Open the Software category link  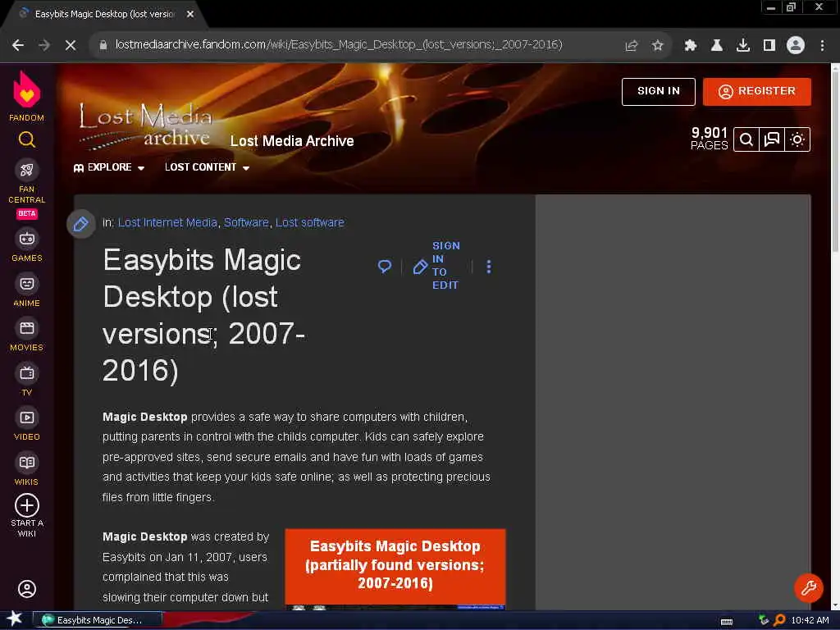coord(246,222)
